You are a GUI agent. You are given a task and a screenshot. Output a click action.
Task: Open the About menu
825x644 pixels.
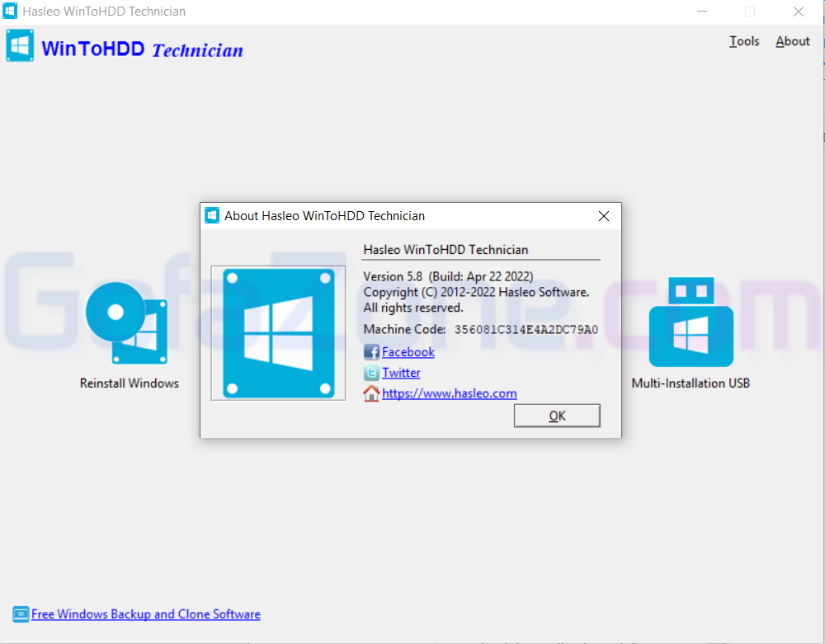tap(792, 41)
